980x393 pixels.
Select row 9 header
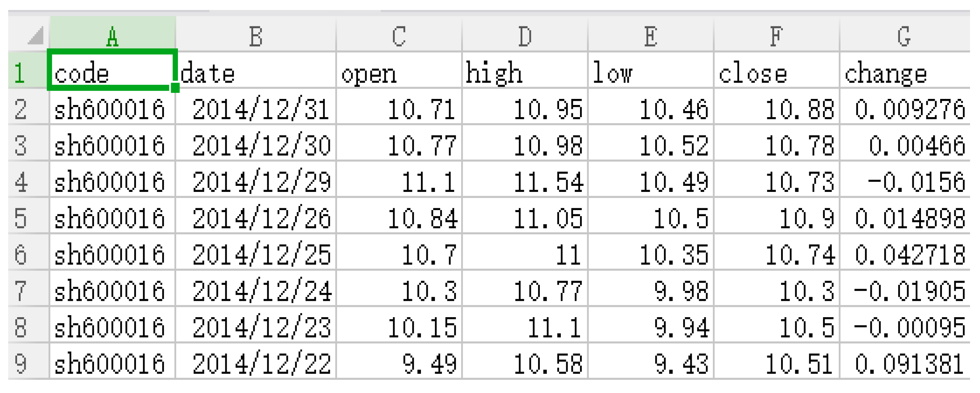click(21, 363)
